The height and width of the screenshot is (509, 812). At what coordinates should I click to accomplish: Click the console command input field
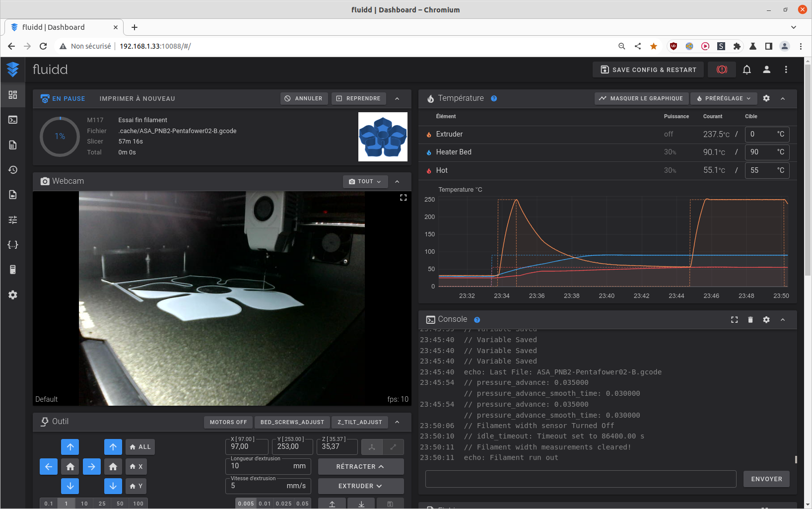[580, 479]
